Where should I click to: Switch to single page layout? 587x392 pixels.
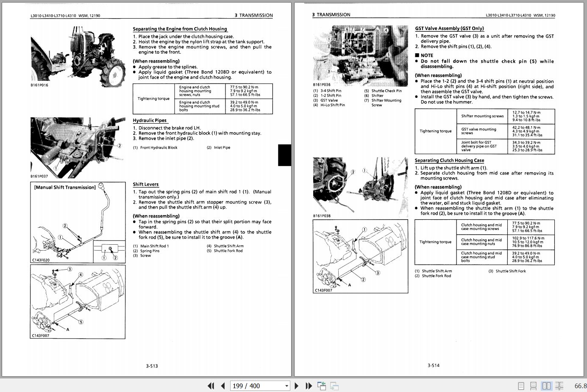point(521,386)
